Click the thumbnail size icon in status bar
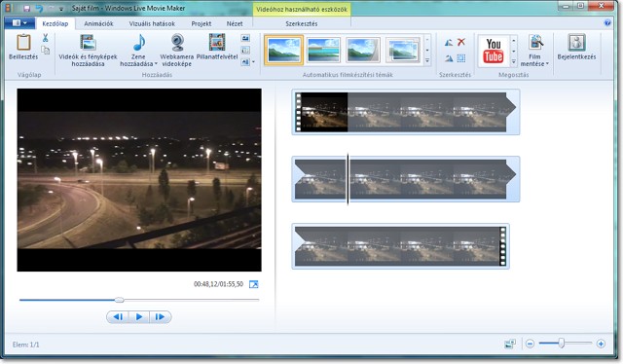The width and height of the screenshot is (623, 364). coord(510,344)
